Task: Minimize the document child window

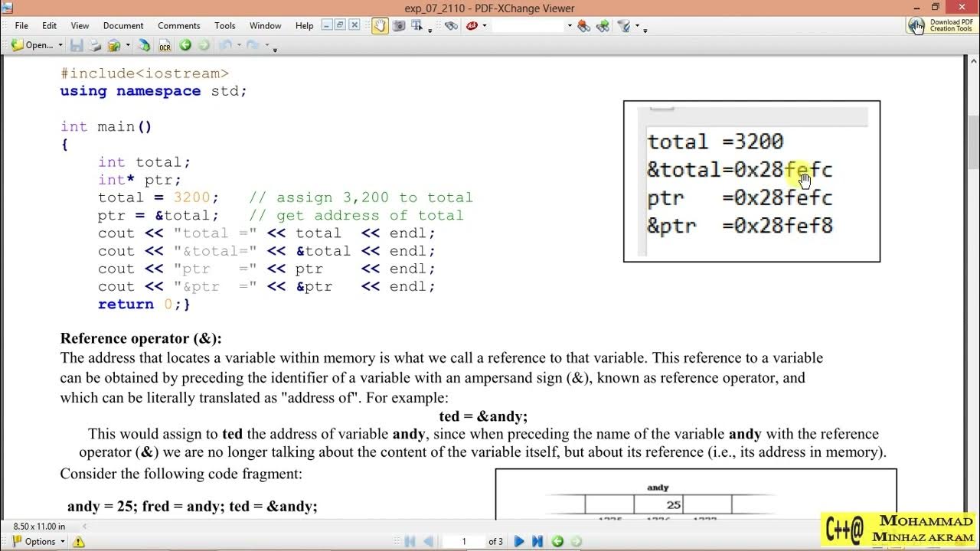Action: (x=327, y=25)
